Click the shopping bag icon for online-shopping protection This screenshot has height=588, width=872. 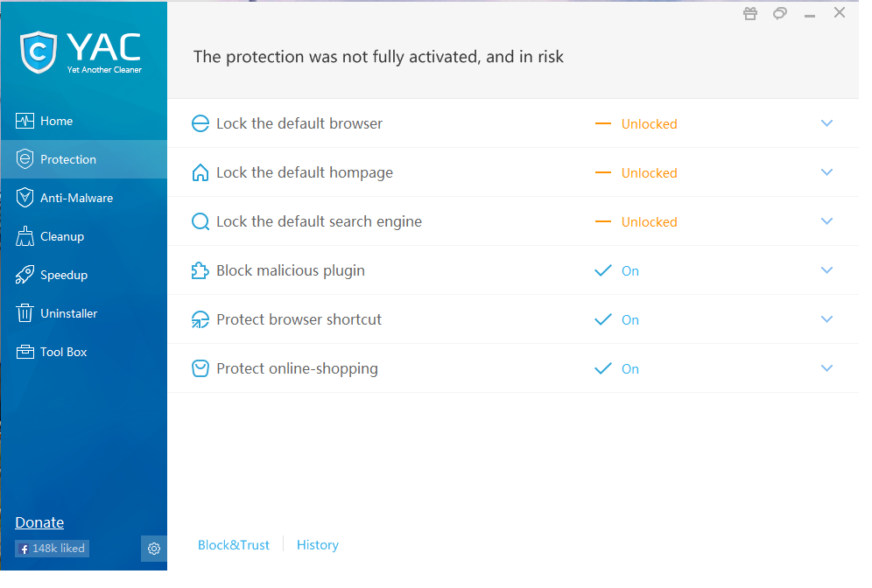(200, 369)
